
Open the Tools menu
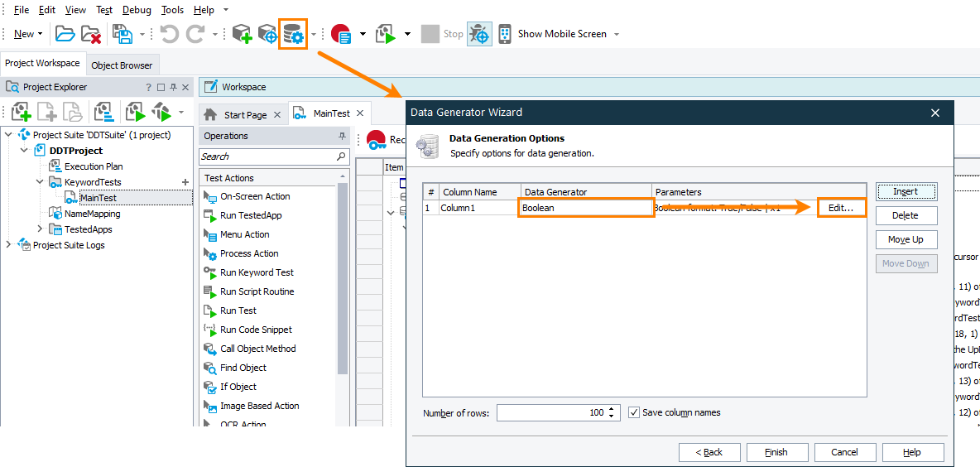(172, 10)
